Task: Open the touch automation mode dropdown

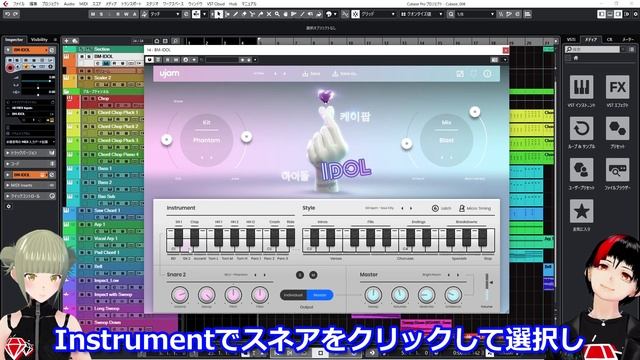Action: point(165,14)
